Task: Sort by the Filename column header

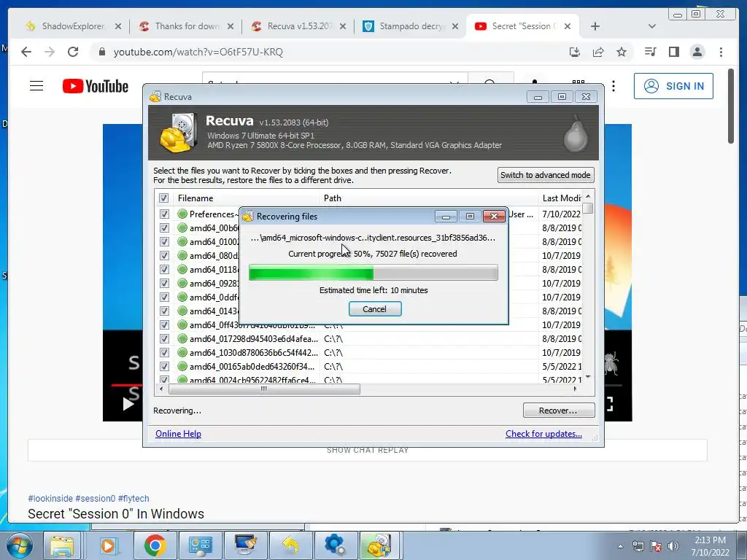Action: [x=246, y=198]
